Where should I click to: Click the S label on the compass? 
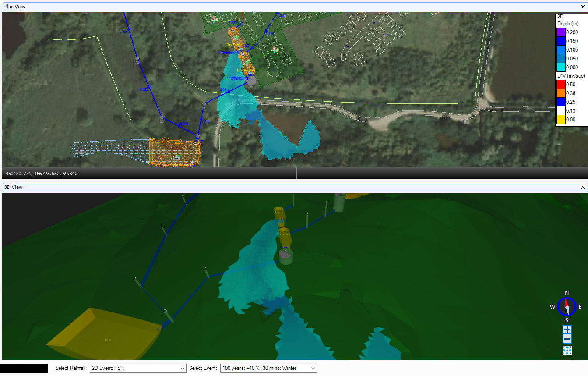567,320
